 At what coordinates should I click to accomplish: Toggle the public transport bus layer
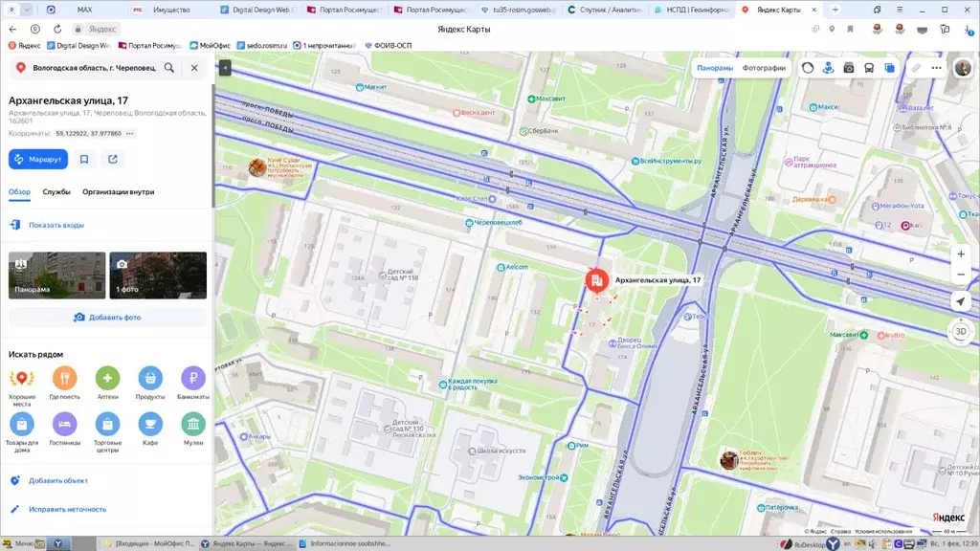(x=869, y=68)
